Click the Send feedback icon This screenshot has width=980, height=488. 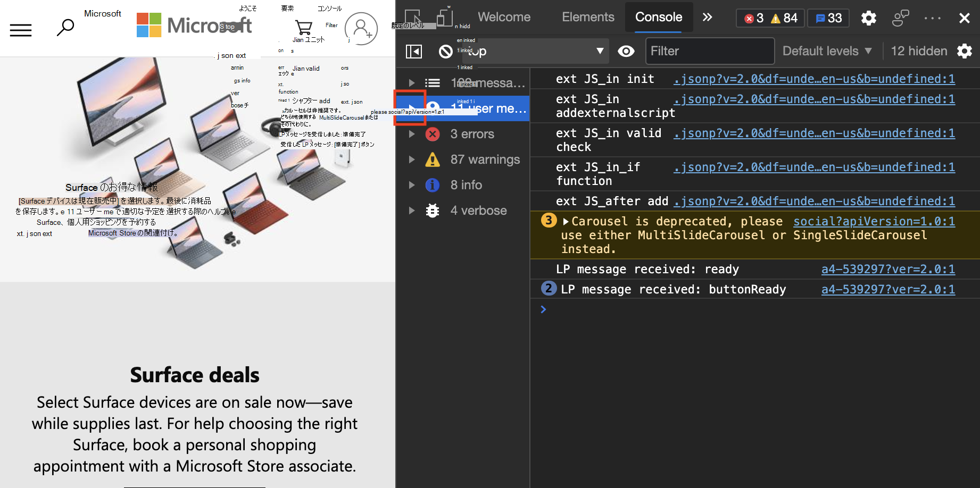[900, 18]
